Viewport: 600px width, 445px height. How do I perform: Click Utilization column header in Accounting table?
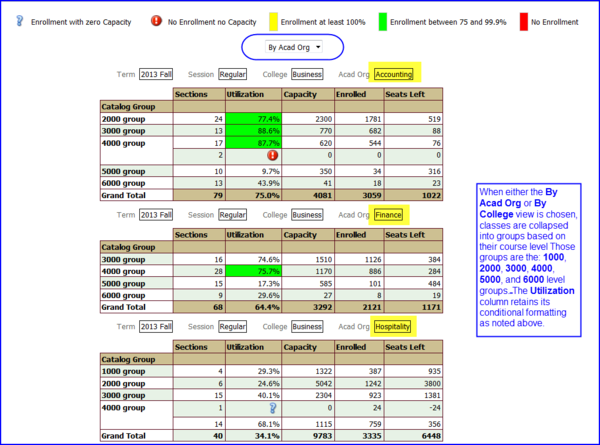pos(254,95)
